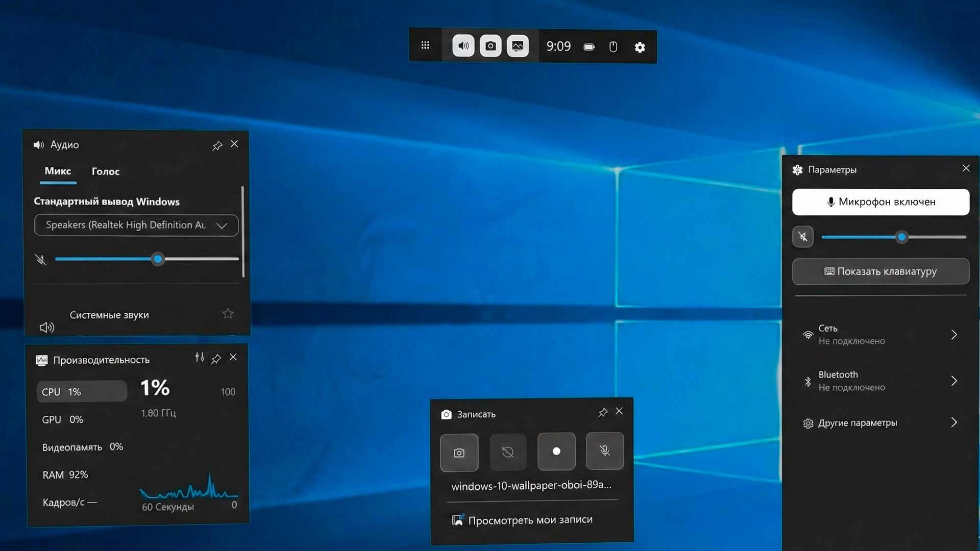Favorite Системные звуки with the star

228,314
